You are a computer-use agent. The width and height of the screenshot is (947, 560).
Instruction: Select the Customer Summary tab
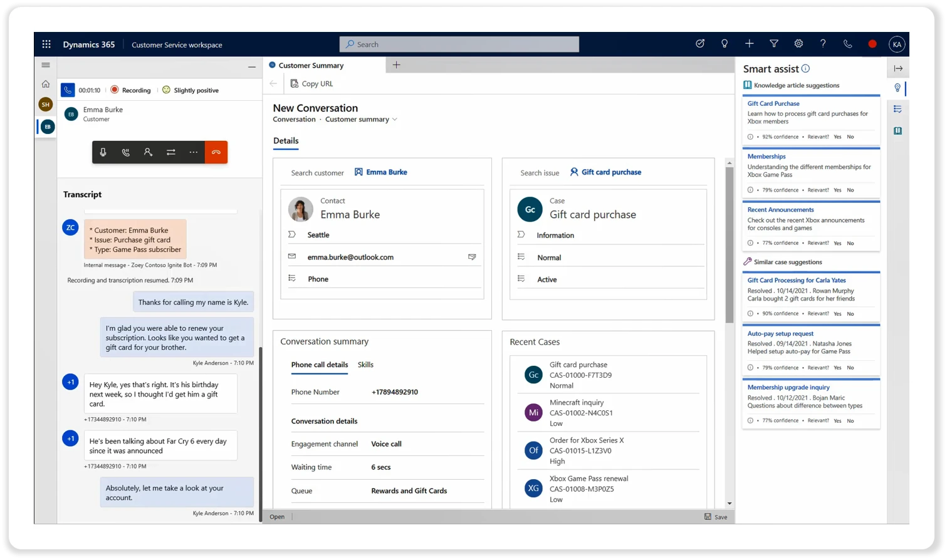point(311,65)
